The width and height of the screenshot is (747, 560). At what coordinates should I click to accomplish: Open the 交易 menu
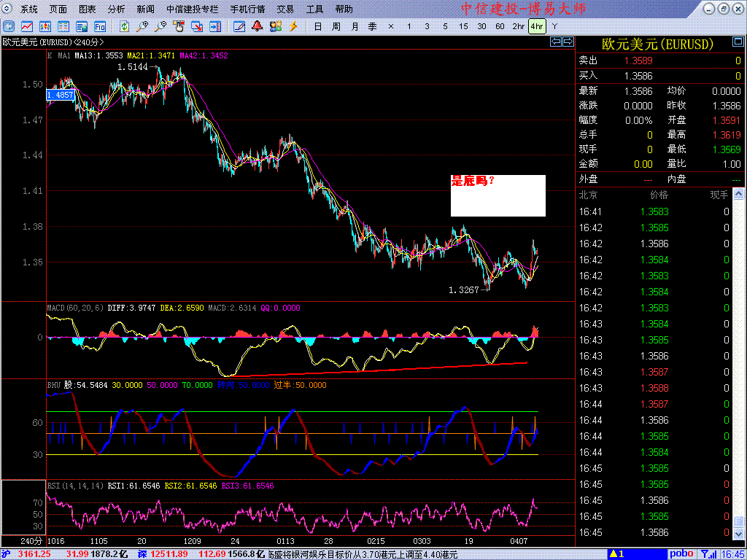[x=285, y=9]
